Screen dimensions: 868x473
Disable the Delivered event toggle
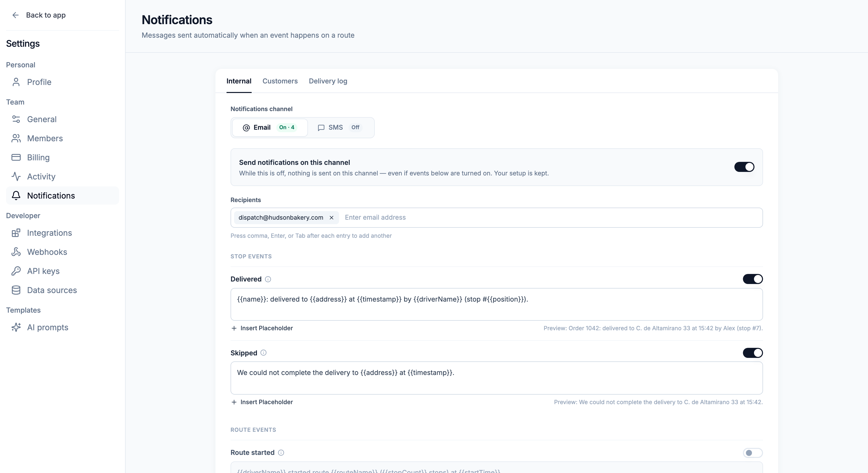tap(752, 279)
